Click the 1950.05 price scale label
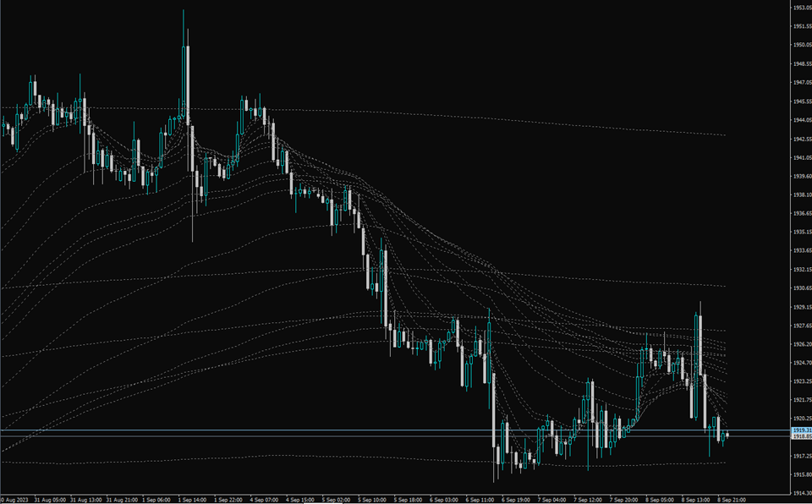 click(803, 45)
